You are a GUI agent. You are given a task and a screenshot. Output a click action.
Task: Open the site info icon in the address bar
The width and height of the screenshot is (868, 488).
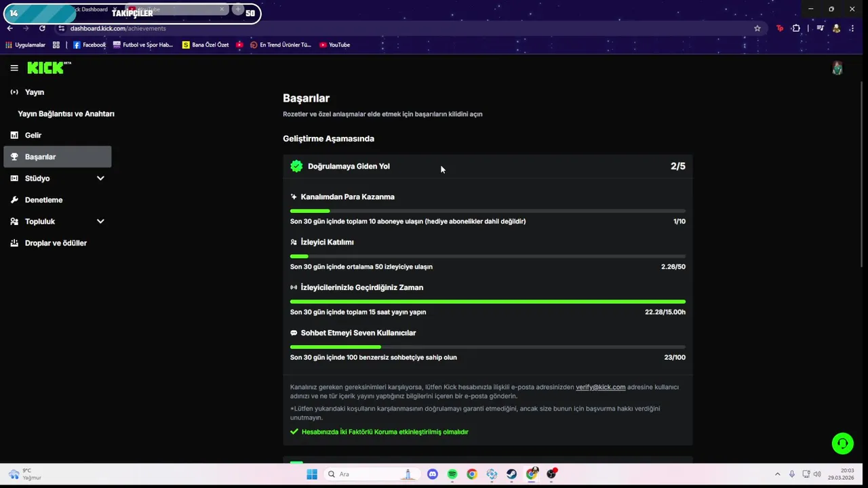pyautogui.click(x=61, y=28)
